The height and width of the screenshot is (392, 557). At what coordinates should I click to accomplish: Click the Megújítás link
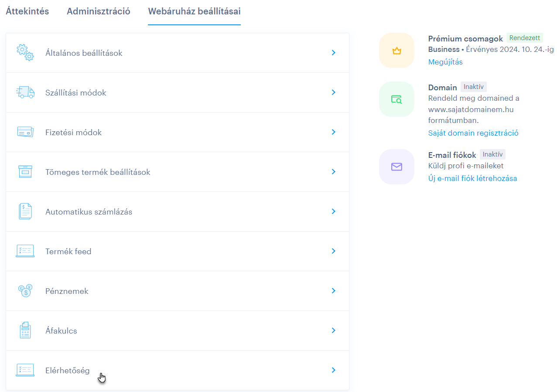click(x=445, y=62)
